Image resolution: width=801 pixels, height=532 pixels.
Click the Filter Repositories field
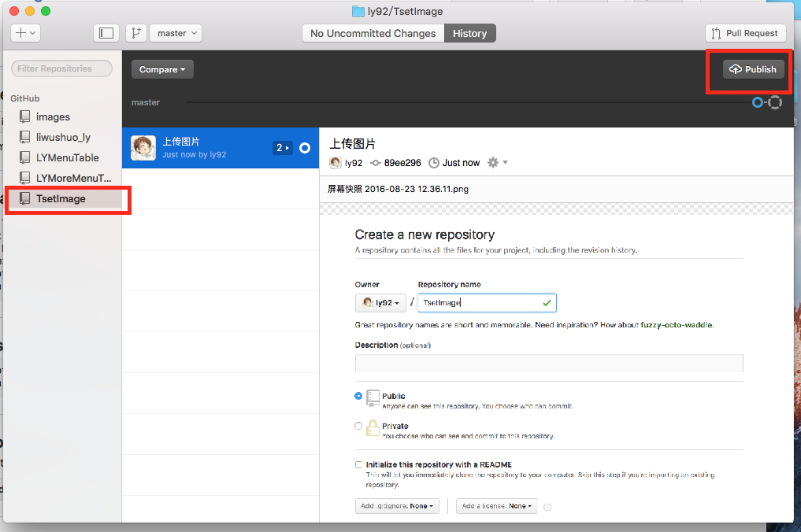click(61, 68)
